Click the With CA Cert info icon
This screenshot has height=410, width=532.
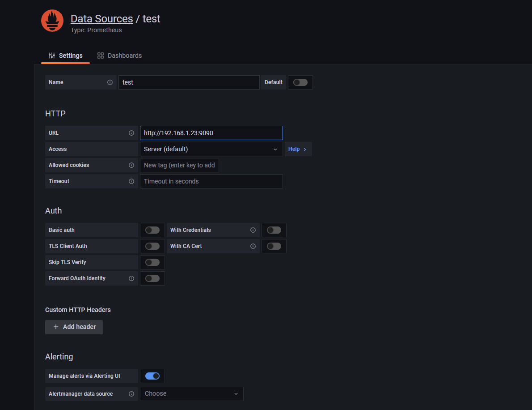pos(253,246)
